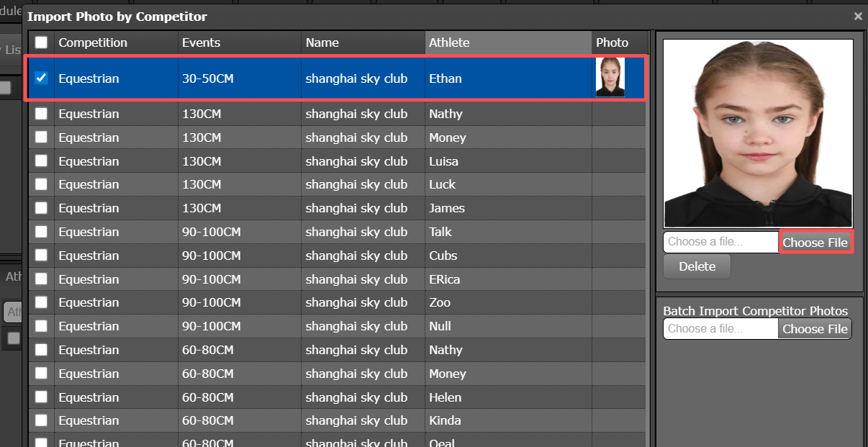Image resolution: width=868 pixels, height=447 pixels.
Task: Uncheck the selected Ethan row checkbox
Action: coord(41,78)
